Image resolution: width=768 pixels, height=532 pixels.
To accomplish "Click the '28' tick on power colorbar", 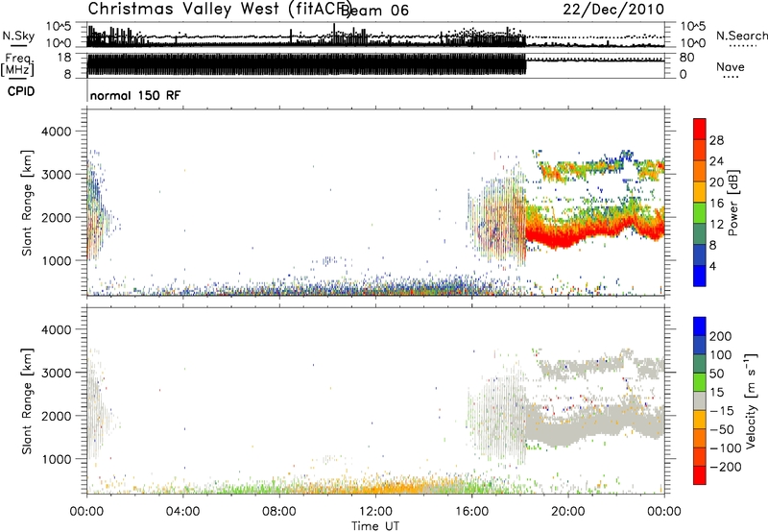I will (x=716, y=140).
